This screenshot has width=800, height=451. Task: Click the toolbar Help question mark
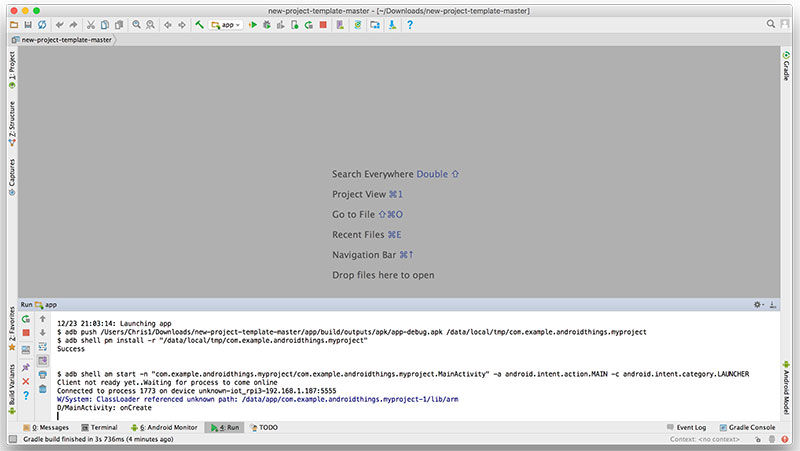coord(410,24)
